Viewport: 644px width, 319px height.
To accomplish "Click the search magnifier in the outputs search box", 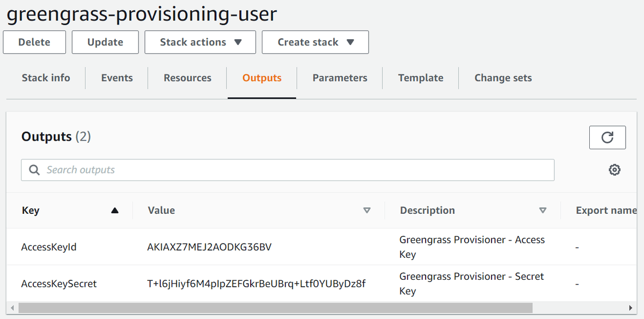I will click(x=34, y=170).
